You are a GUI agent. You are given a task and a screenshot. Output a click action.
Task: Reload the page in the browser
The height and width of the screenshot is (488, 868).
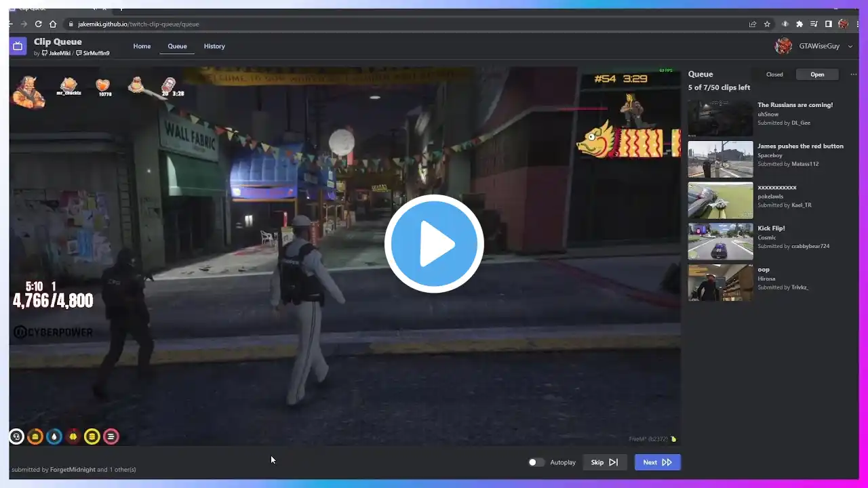coord(38,24)
